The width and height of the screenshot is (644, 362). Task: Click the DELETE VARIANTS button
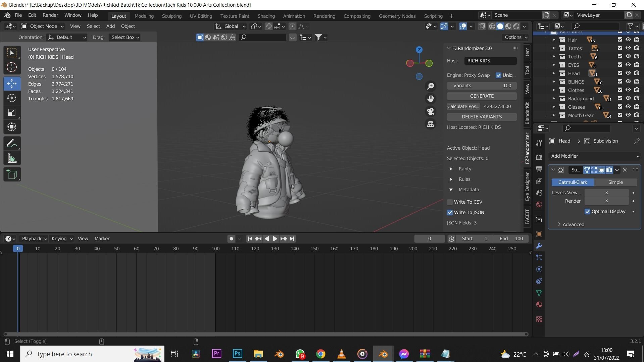pyautogui.click(x=482, y=117)
